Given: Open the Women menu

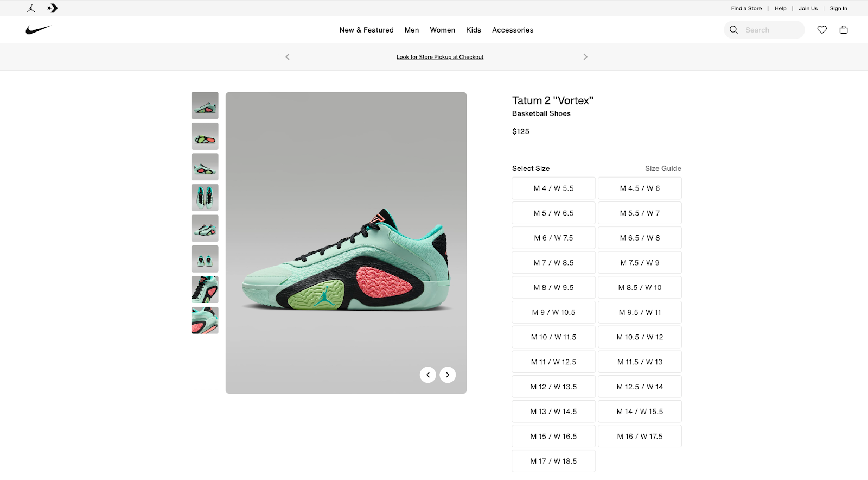Looking at the screenshot, I should [443, 30].
